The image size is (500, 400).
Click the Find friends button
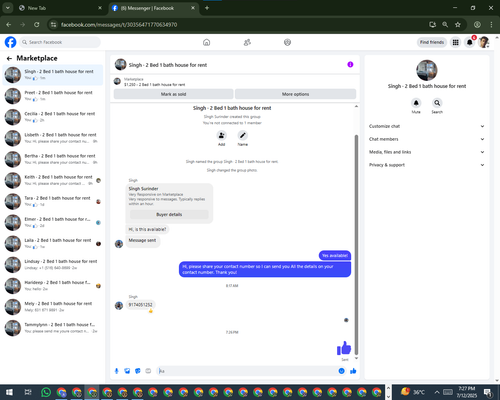[x=432, y=42]
